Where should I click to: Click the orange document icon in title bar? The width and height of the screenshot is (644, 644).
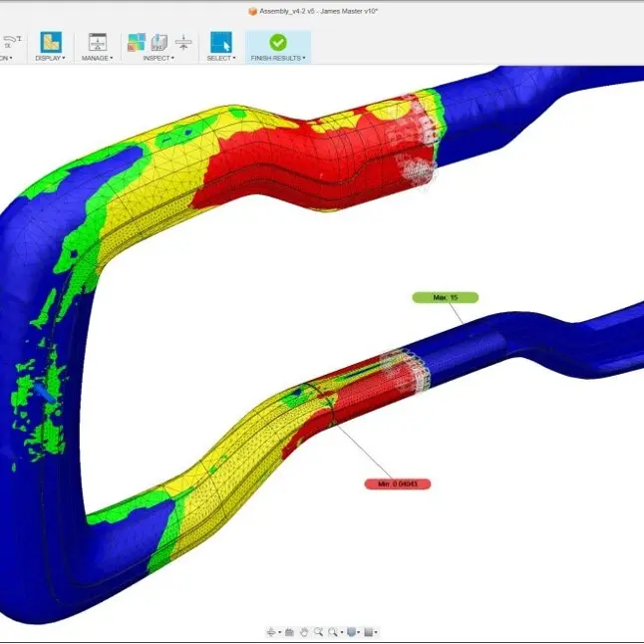(252, 12)
